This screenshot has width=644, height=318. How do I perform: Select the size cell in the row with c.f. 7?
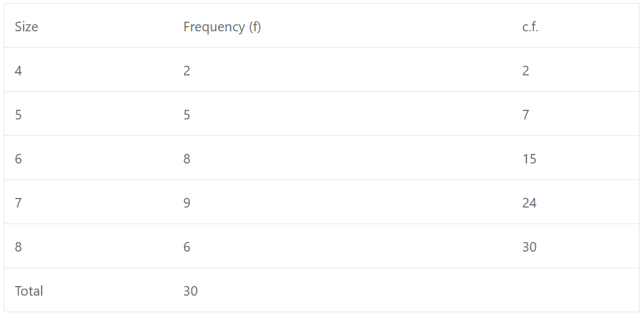click(19, 114)
